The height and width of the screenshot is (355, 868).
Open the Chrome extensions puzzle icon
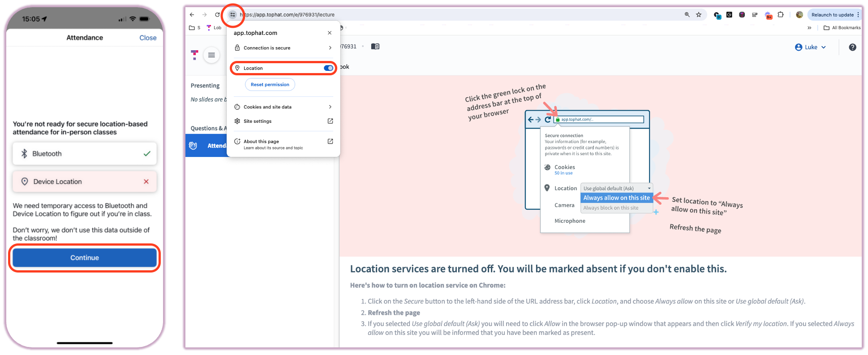coord(781,15)
